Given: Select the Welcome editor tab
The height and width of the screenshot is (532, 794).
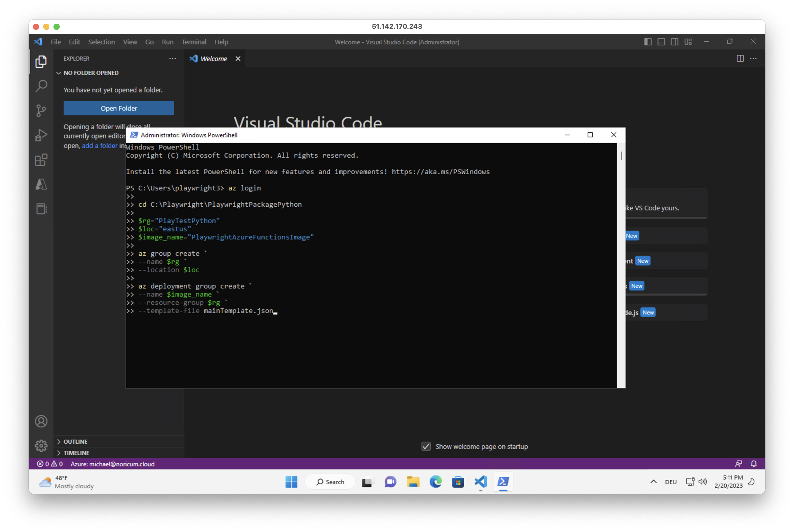Looking at the screenshot, I should tap(213, 59).
